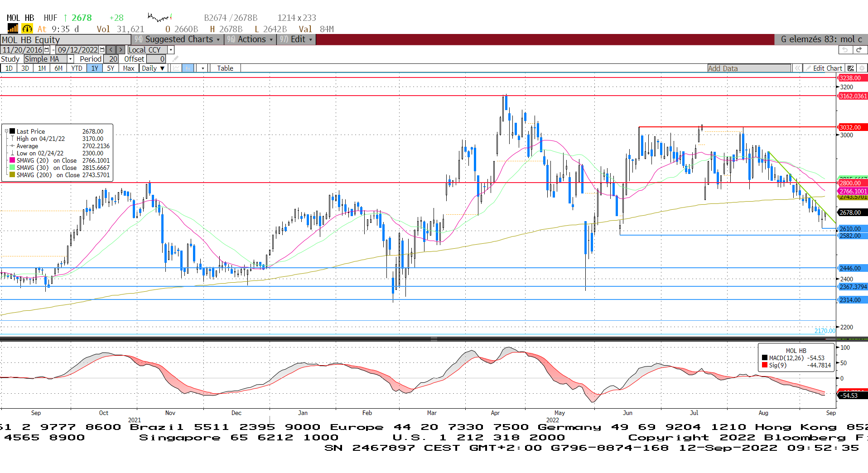Screen dimensions: 868x473
Task: Click the High marker icon in the legend
Action: pyautogui.click(x=12, y=139)
